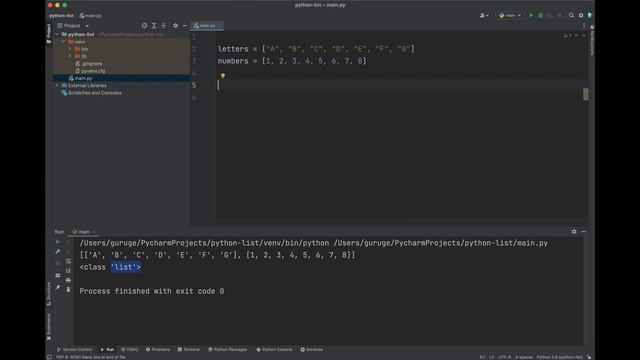This screenshot has width=640, height=360.
Task: Expand External Libraries node
Action: click(57, 86)
